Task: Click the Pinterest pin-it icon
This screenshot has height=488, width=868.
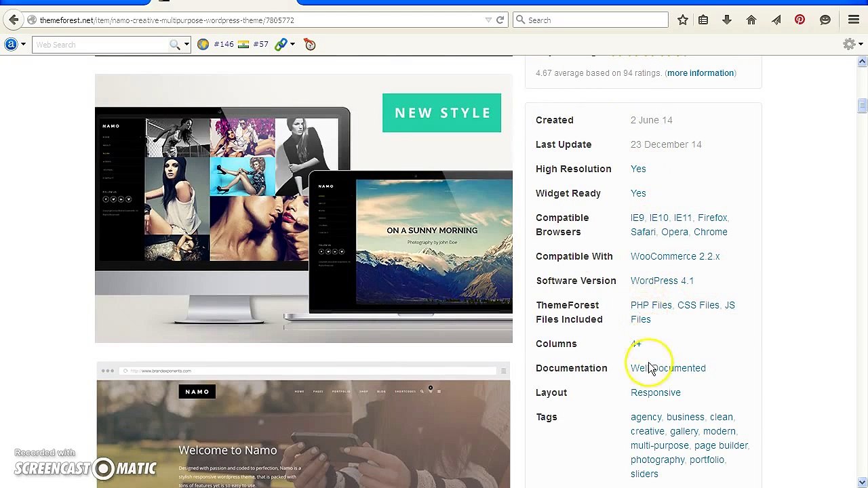Action: click(x=800, y=20)
